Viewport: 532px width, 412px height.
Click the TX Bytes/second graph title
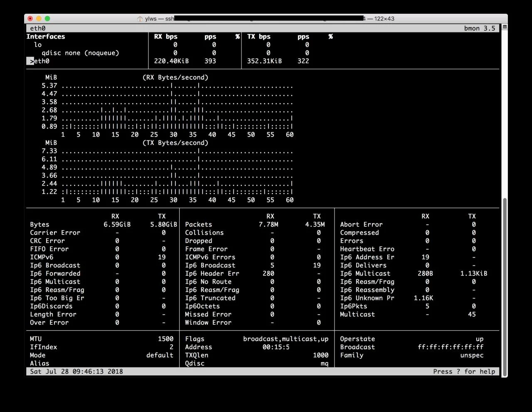[175, 143]
